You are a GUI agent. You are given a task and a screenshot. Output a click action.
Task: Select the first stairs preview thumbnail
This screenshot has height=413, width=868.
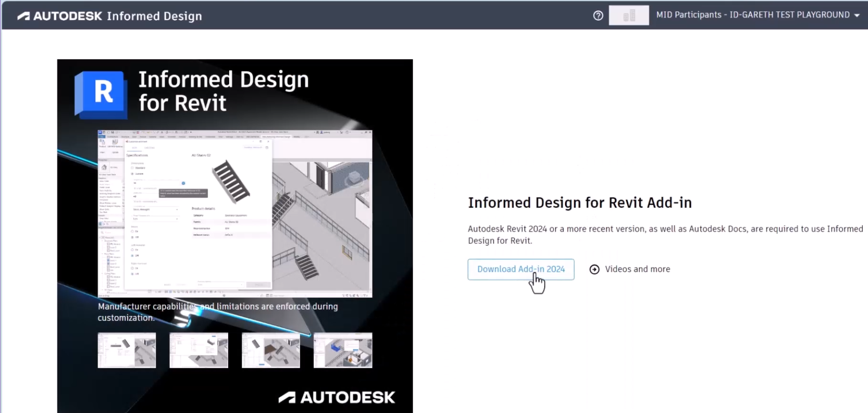pyautogui.click(x=127, y=350)
